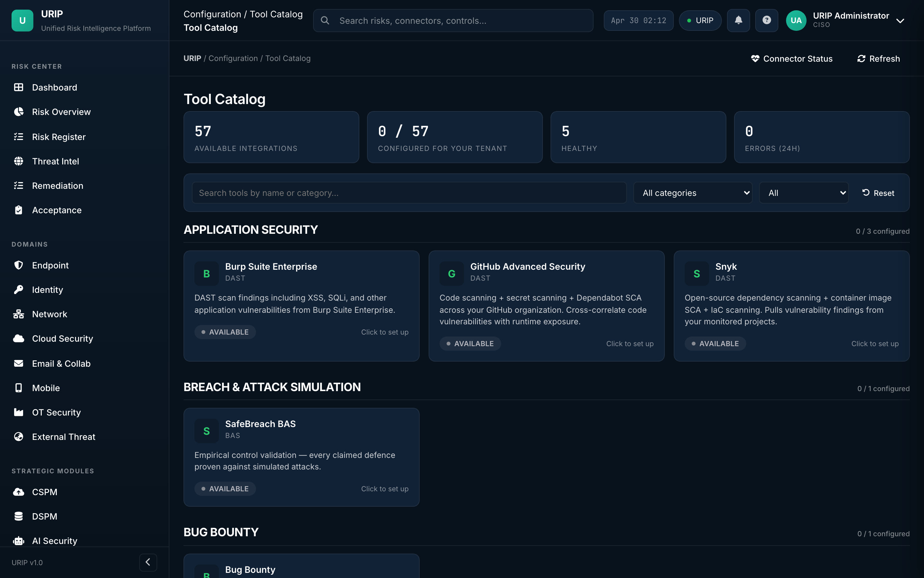
Task: Click the Configured For Your Tenant stat
Action: (x=455, y=137)
